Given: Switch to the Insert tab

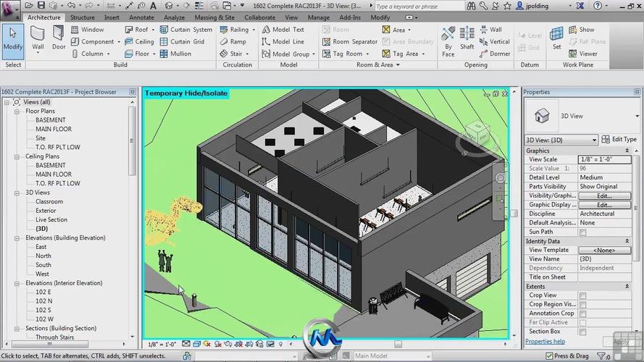Looking at the screenshot, I should pyautogui.click(x=112, y=17).
